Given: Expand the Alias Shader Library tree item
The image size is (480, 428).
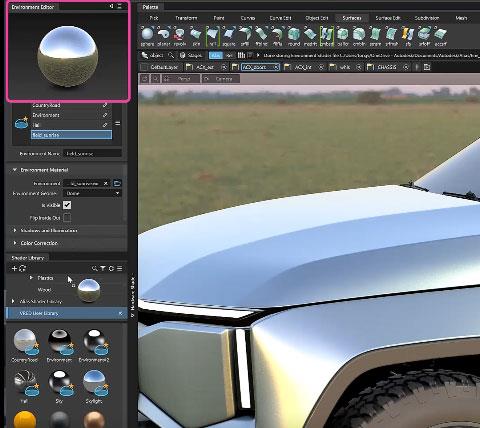Looking at the screenshot, I should coord(13,301).
